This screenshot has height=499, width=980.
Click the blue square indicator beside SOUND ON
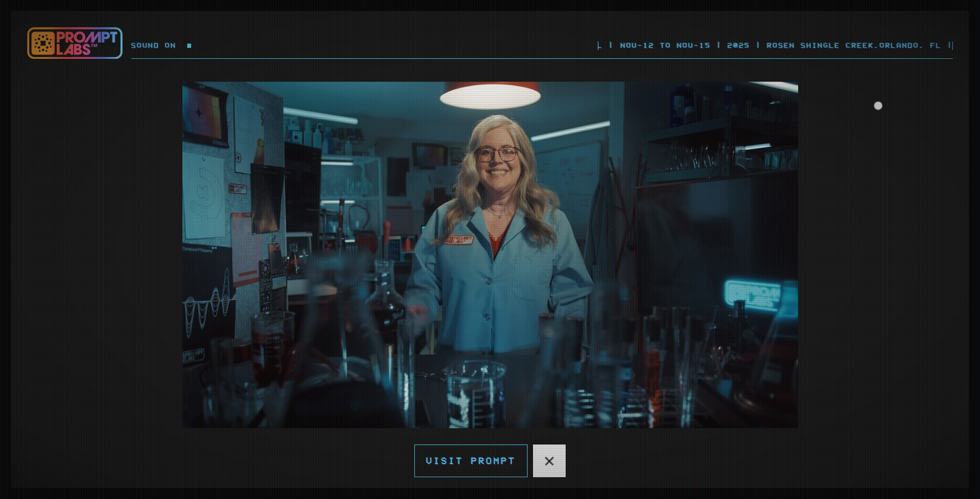point(189,46)
